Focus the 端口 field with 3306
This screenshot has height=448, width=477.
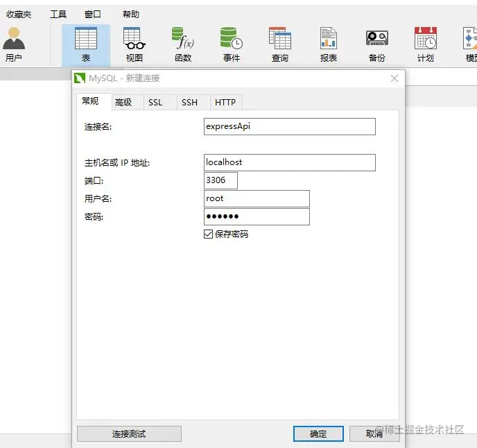(x=220, y=180)
